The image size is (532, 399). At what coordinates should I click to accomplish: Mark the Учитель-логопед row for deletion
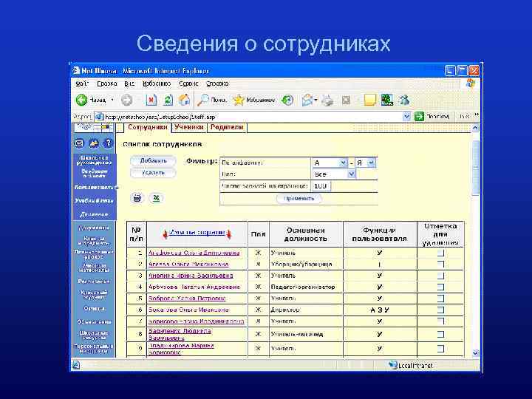coord(440,334)
